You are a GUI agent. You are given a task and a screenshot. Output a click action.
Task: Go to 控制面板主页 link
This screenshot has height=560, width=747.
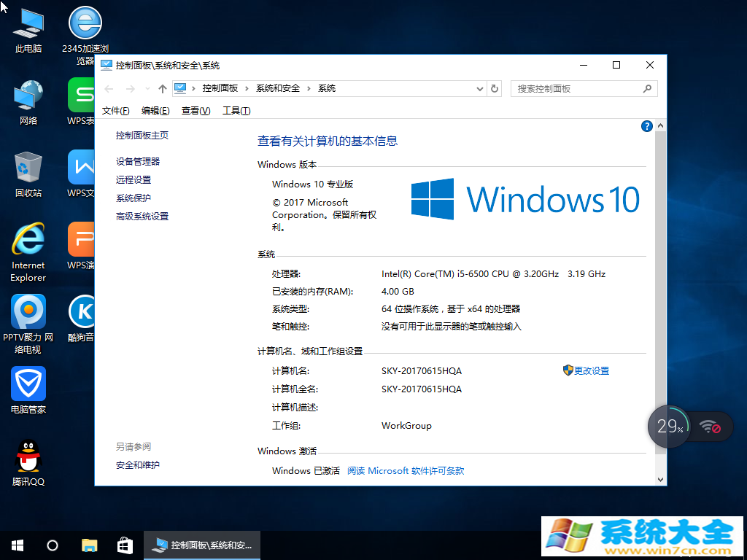(142, 136)
